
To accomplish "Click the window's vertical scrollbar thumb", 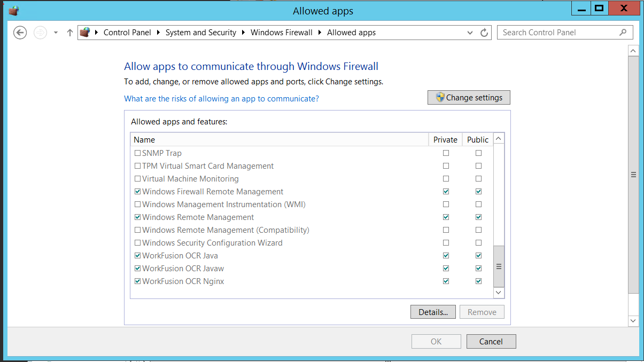I will coord(633,175).
